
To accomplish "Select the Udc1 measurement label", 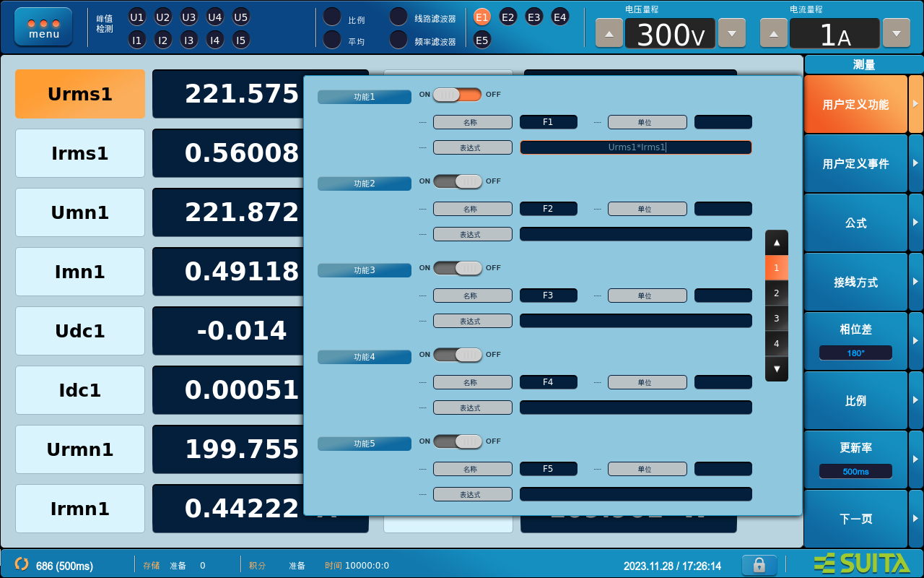I will pyautogui.click(x=80, y=331).
